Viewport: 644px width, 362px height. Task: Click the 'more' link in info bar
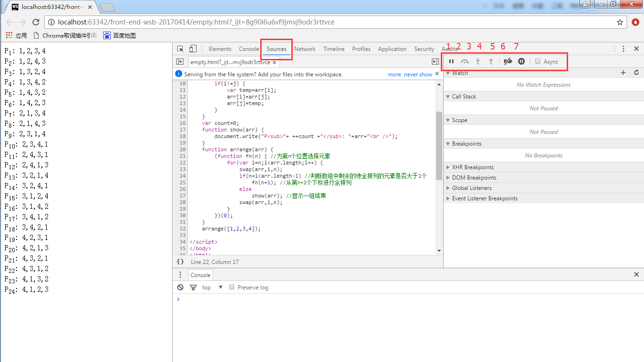(395, 74)
